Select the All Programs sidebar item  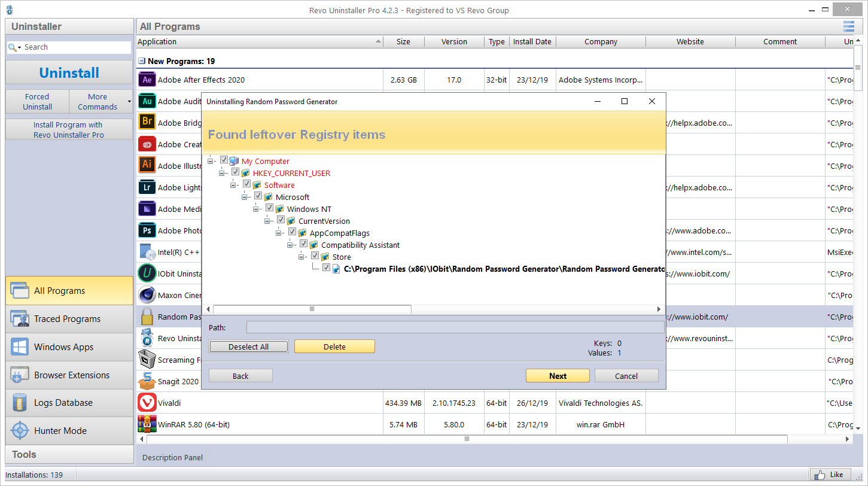coord(69,291)
